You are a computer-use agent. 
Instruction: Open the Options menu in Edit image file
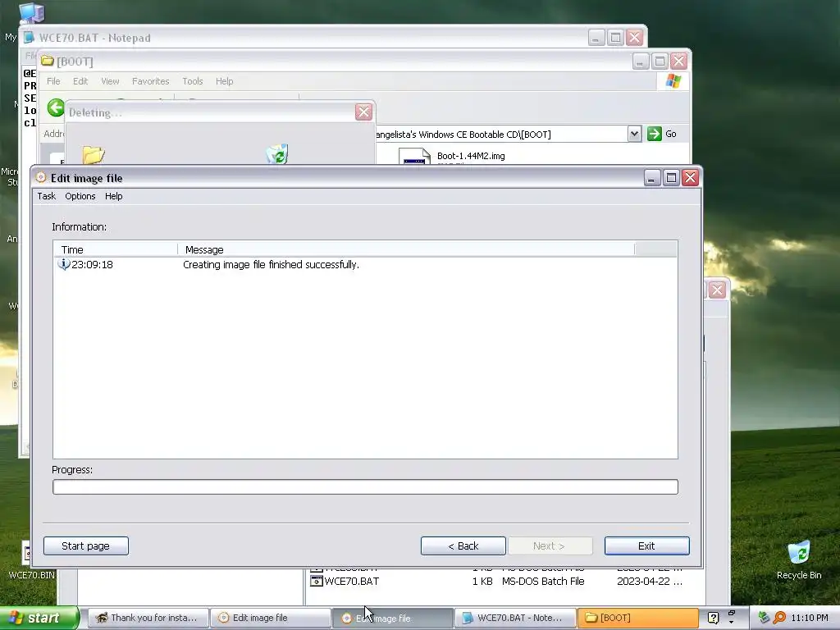80,196
